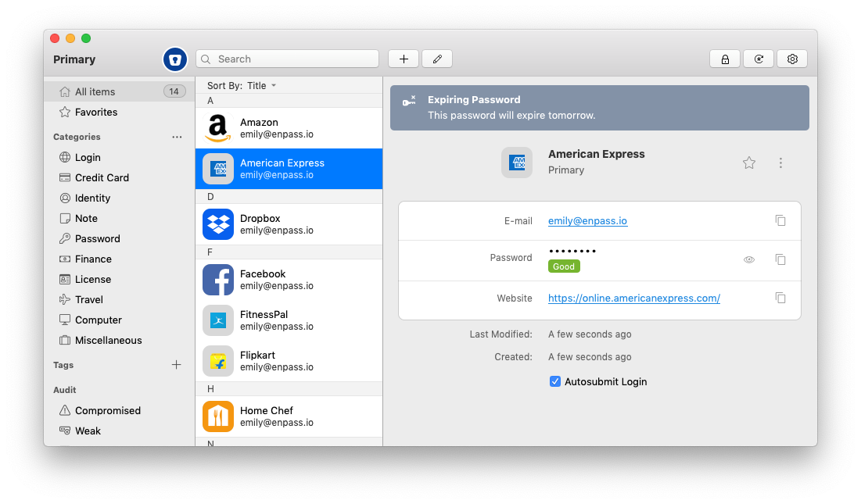The width and height of the screenshot is (861, 504).
Task: Click the Good password strength badge
Action: [563, 266]
